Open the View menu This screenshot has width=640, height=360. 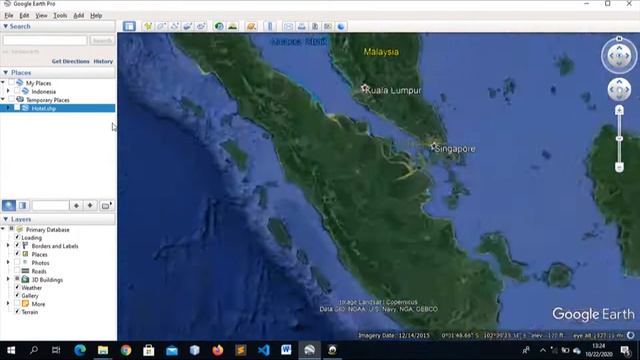pyautogui.click(x=41, y=16)
